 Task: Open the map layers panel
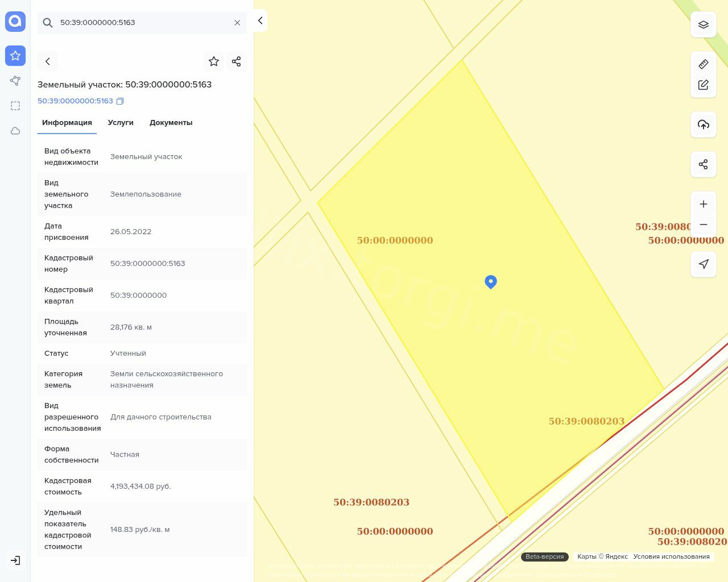pos(703,24)
